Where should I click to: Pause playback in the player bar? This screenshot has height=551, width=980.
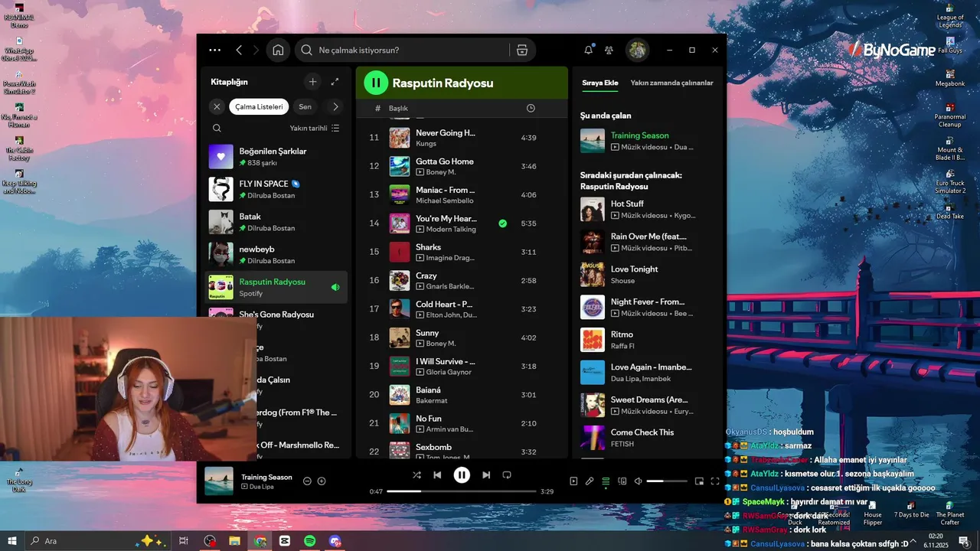pyautogui.click(x=462, y=475)
